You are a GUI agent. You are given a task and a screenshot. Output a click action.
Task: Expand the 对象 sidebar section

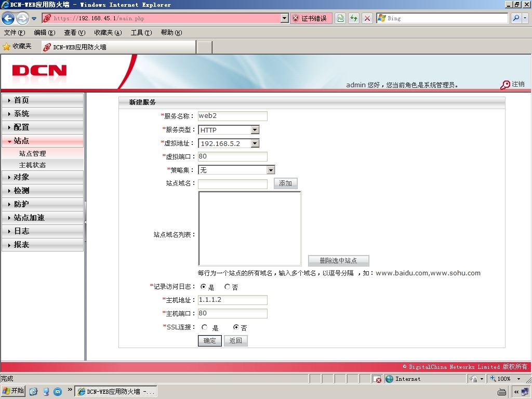click(x=43, y=177)
